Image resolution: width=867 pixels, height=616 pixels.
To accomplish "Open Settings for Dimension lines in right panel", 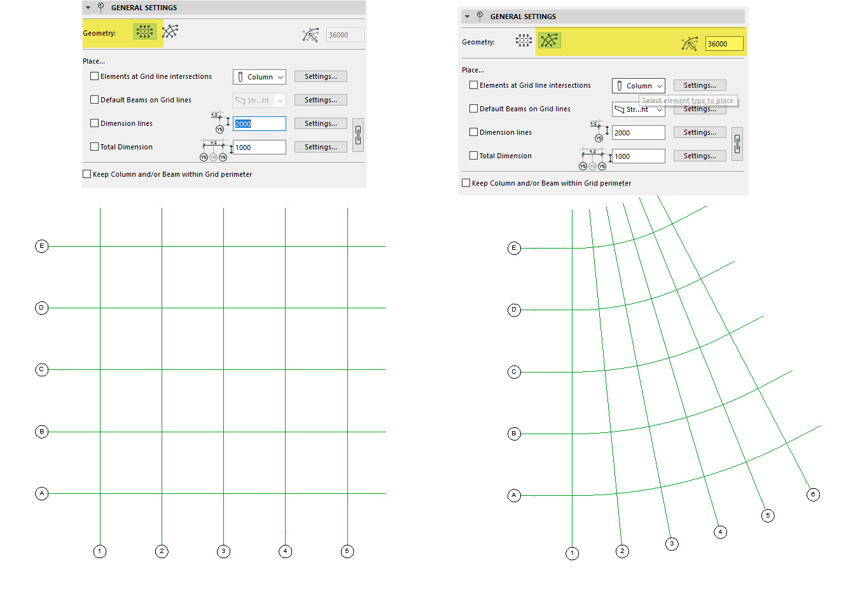I will [x=700, y=132].
